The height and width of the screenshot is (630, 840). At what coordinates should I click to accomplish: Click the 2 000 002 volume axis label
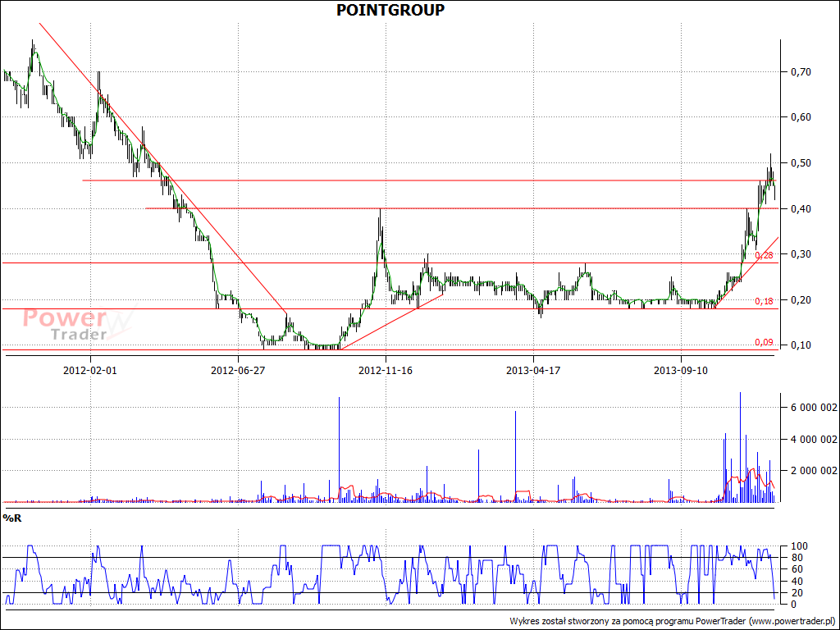[814, 470]
